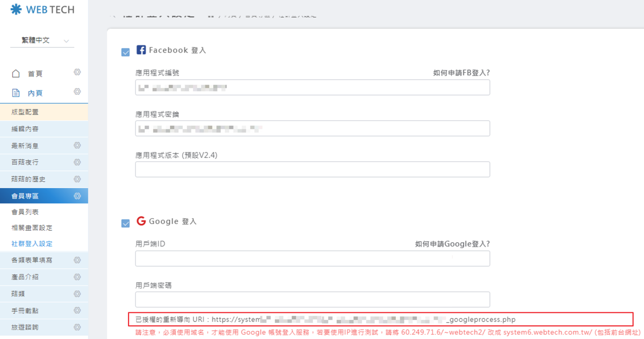Image resolution: width=644 pixels, height=339 pixels.
Task: Uncheck the Google 登入 checkbox
Action: [x=126, y=223]
